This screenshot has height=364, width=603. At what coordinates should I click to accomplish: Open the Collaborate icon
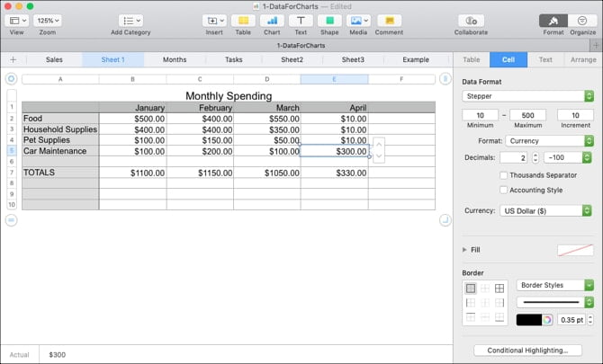pyautogui.click(x=471, y=20)
